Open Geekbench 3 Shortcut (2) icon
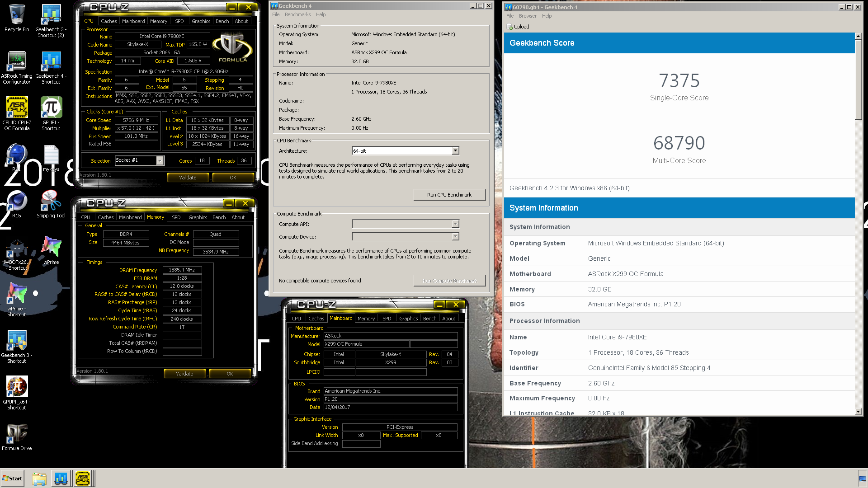Screen dimensions: 868x488 [51, 20]
